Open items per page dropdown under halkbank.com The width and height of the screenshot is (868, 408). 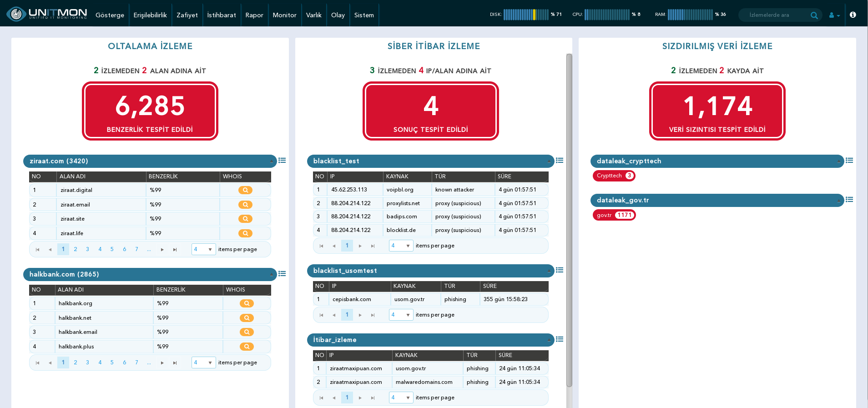click(203, 363)
